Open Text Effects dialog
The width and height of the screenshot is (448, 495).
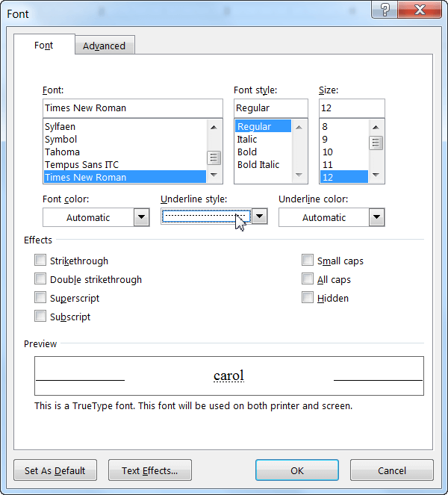[x=150, y=470]
